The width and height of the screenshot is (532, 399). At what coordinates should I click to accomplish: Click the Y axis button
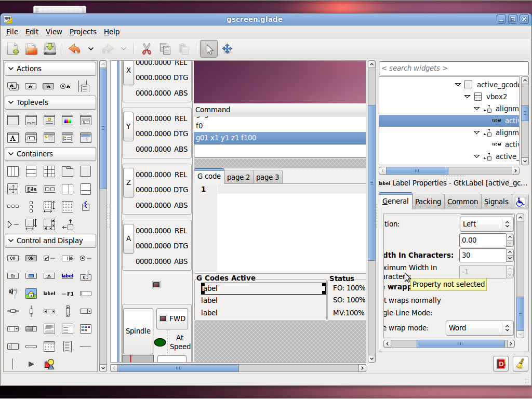[x=128, y=126]
